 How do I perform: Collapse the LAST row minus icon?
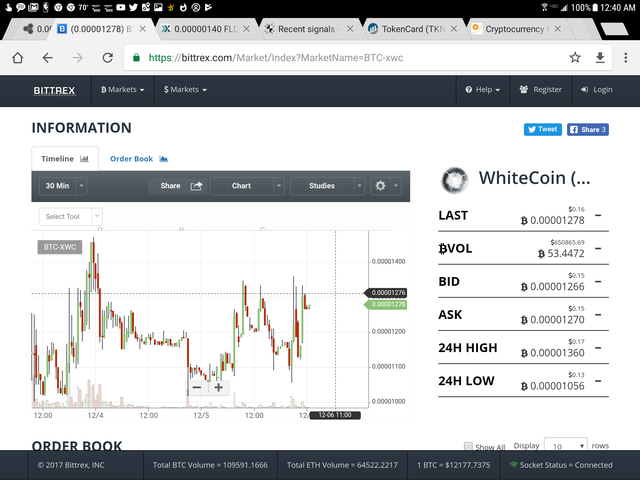[598, 215]
